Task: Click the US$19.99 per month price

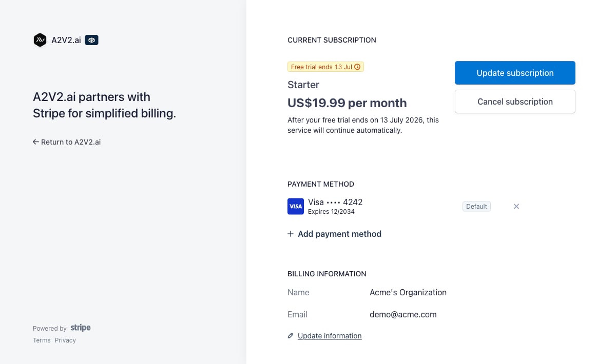Action: tap(347, 103)
